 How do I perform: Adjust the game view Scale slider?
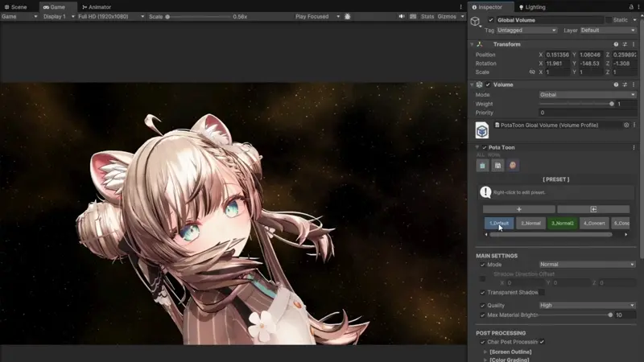[199, 17]
